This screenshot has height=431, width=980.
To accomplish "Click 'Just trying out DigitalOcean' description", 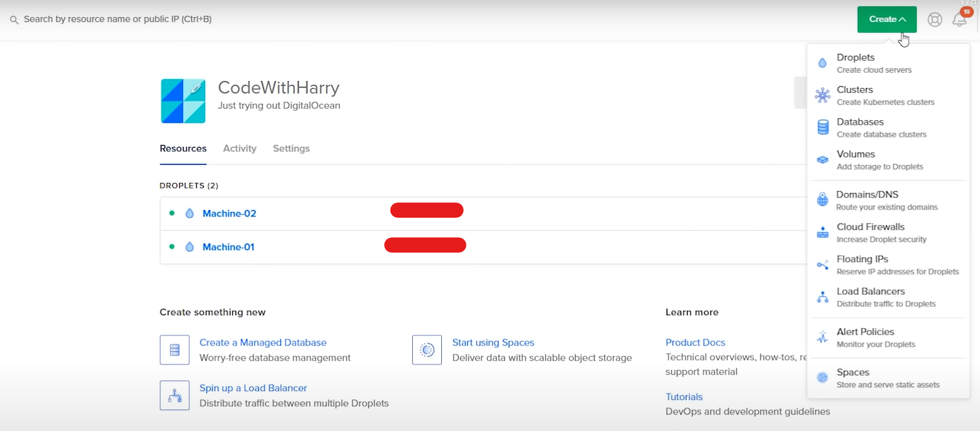I will click(x=279, y=106).
